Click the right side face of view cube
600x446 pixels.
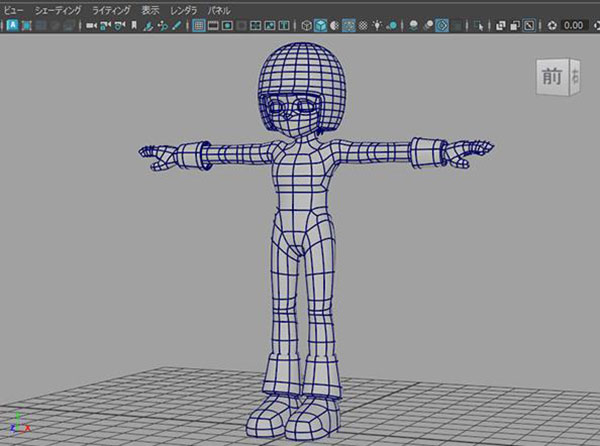pyautogui.click(x=574, y=75)
